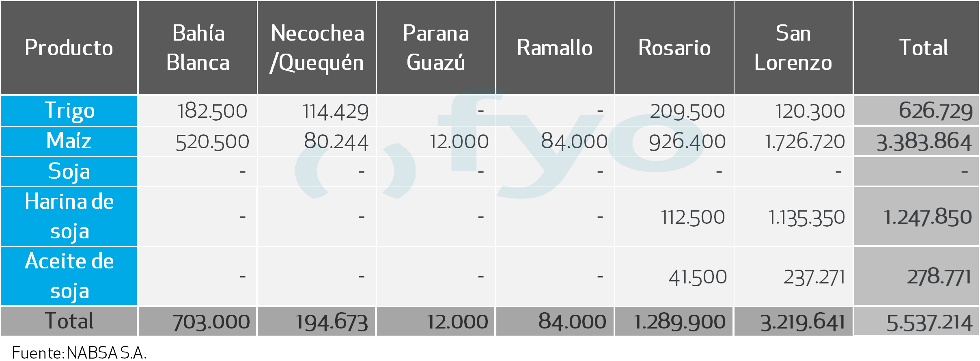Select the Bahía Blanca column header
This screenshot has height=361, width=980.
point(198,48)
